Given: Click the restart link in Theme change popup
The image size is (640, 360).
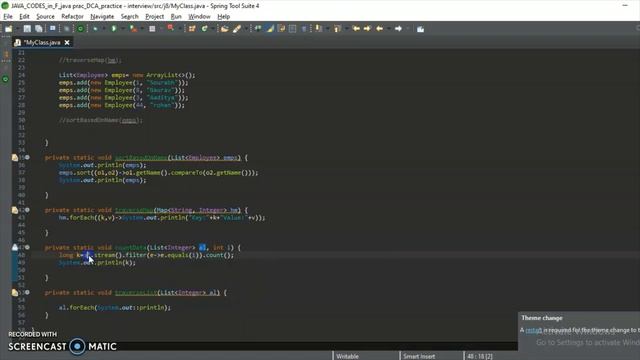Looking at the screenshot, I should coord(533,330).
